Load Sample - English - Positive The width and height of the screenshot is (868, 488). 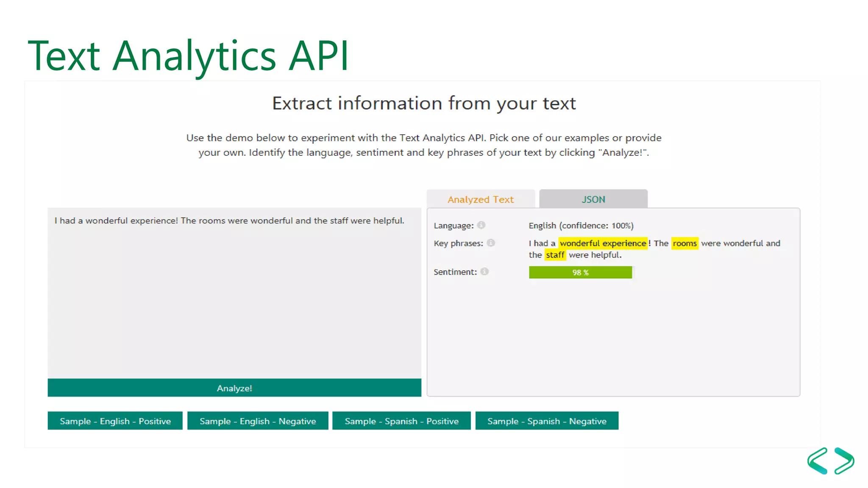click(115, 421)
